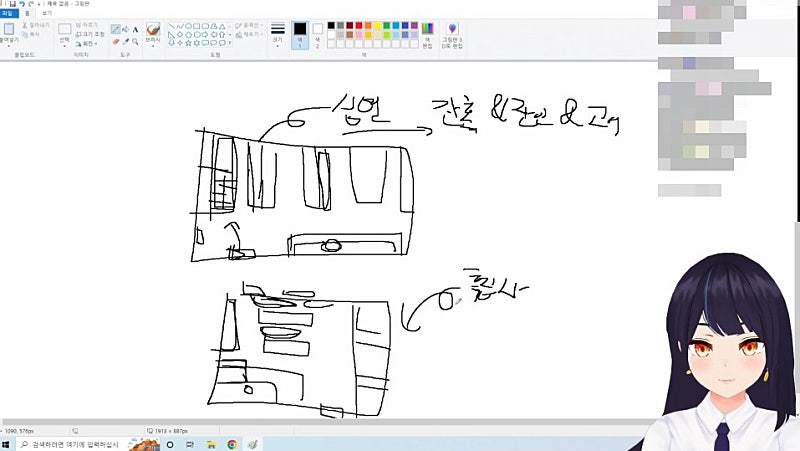Image resolution: width=800 pixels, height=451 pixels.
Task: Open the Paste dropdown arrow
Action: (9, 44)
